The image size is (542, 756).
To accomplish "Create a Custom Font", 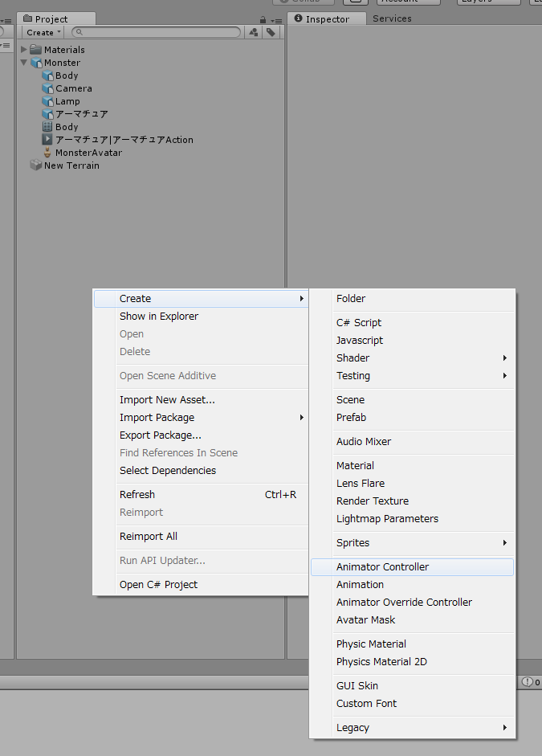I will click(x=413, y=704).
